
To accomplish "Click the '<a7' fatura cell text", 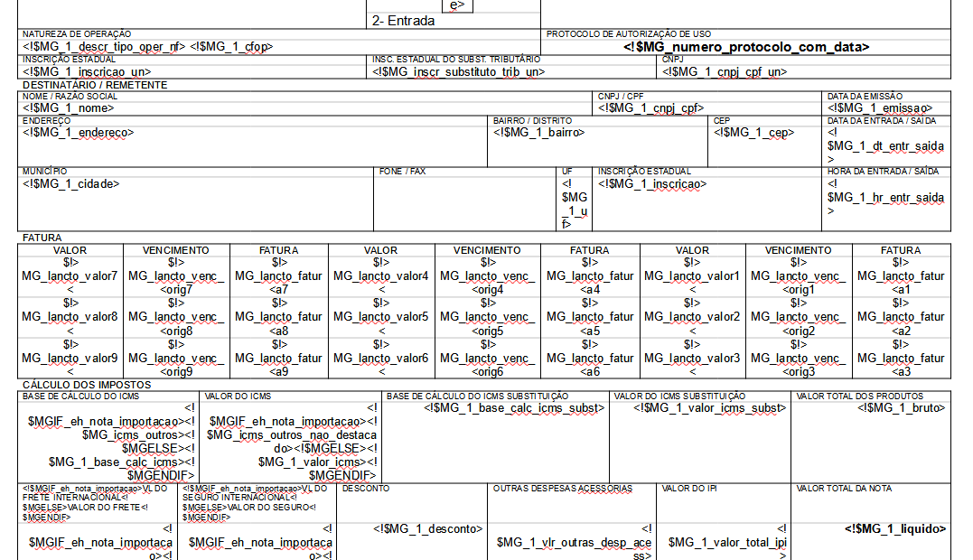I will pyautogui.click(x=278, y=290).
